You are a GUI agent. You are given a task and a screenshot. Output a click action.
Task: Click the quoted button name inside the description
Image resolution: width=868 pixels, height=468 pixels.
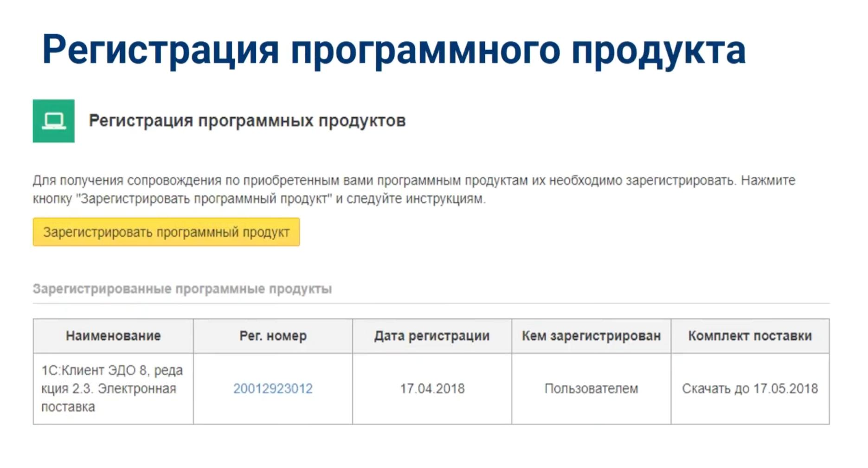[204, 199]
